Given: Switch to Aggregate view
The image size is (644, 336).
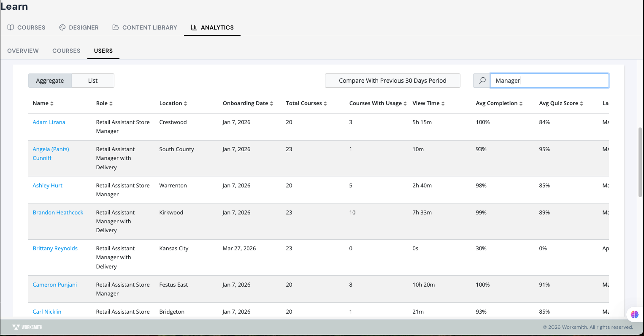Looking at the screenshot, I should pyautogui.click(x=50, y=81).
